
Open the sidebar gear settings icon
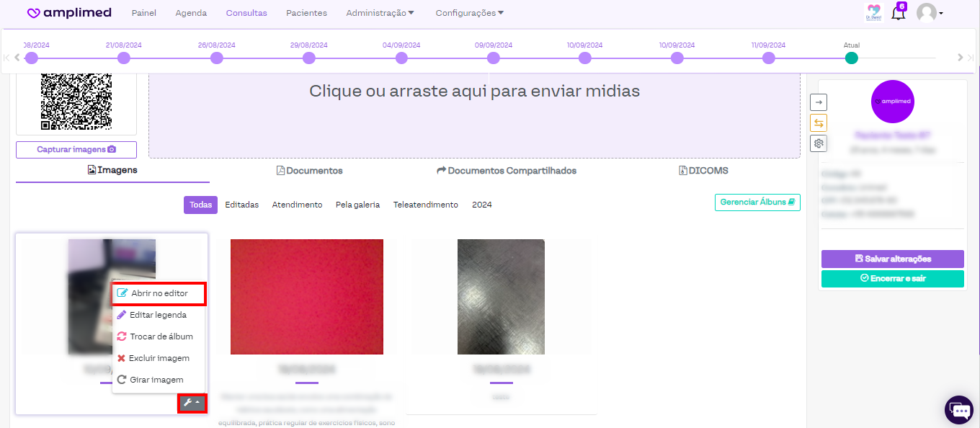(819, 143)
